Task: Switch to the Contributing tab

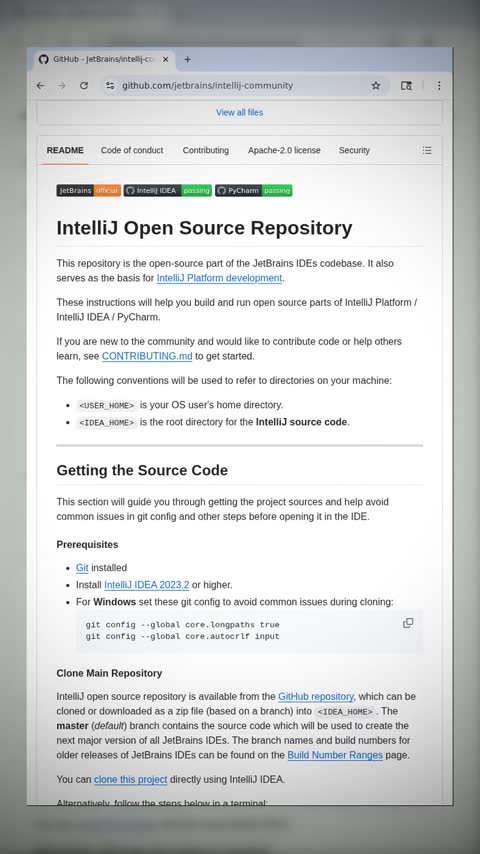Action: click(x=205, y=150)
